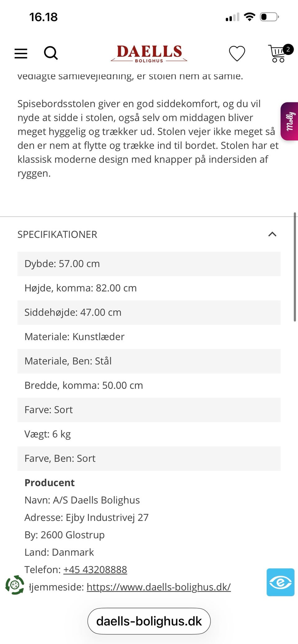Open the wishlist heart icon
This screenshot has height=644, width=298.
click(237, 53)
